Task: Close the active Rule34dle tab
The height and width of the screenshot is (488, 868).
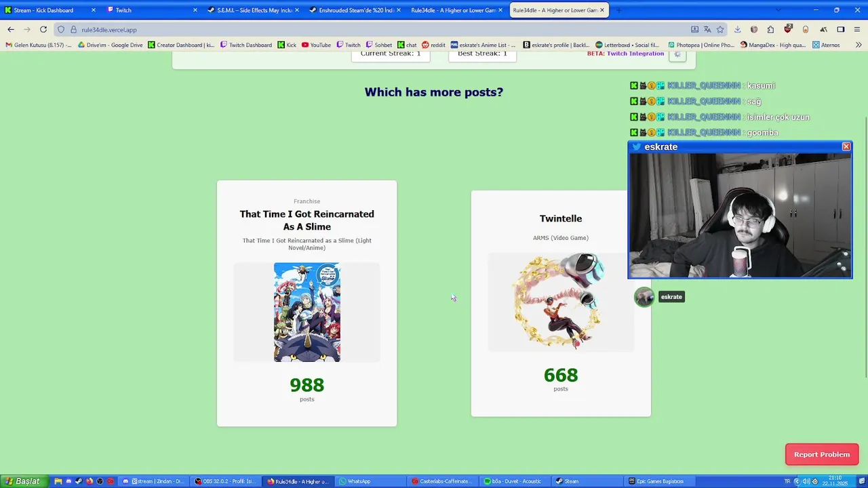Action: tap(602, 10)
